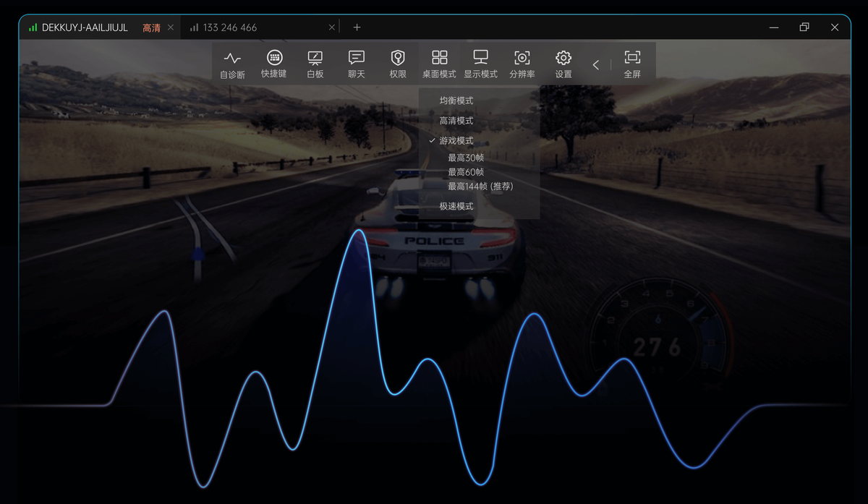Select 游戏模式 game mode option
This screenshot has height=504, width=868.
[x=456, y=141]
